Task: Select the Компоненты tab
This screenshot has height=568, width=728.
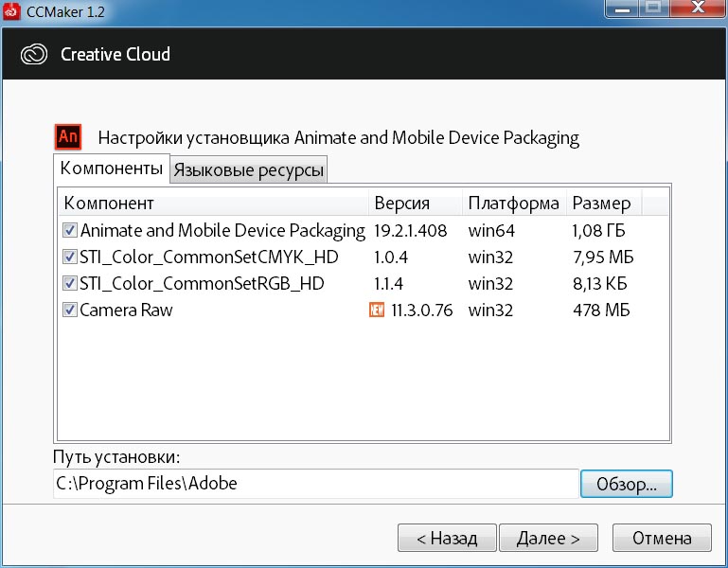Action: click(x=112, y=169)
